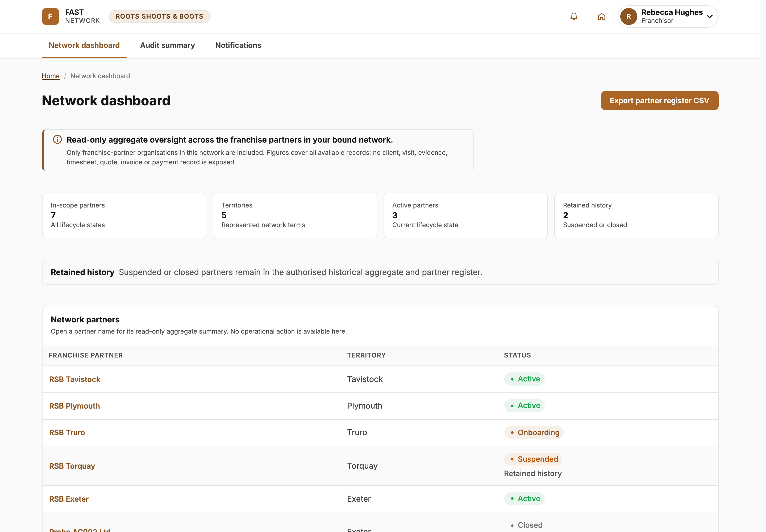Click the FAST Network logo icon
766x532 pixels.
pos(50,16)
